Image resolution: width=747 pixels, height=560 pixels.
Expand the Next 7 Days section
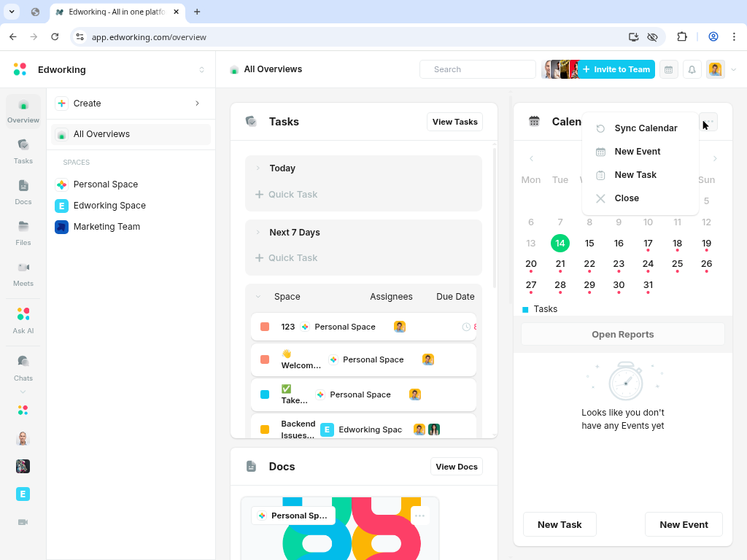(x=258, y=233)
